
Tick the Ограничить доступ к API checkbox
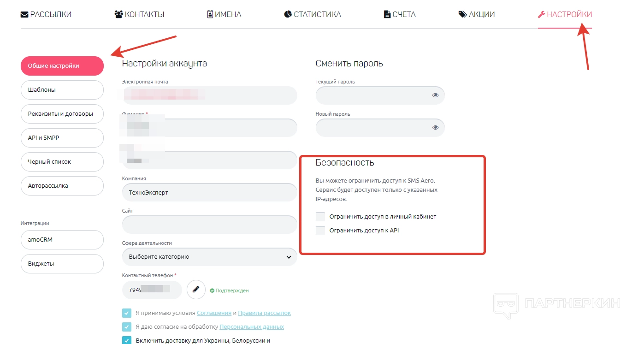tap(320, 231)
